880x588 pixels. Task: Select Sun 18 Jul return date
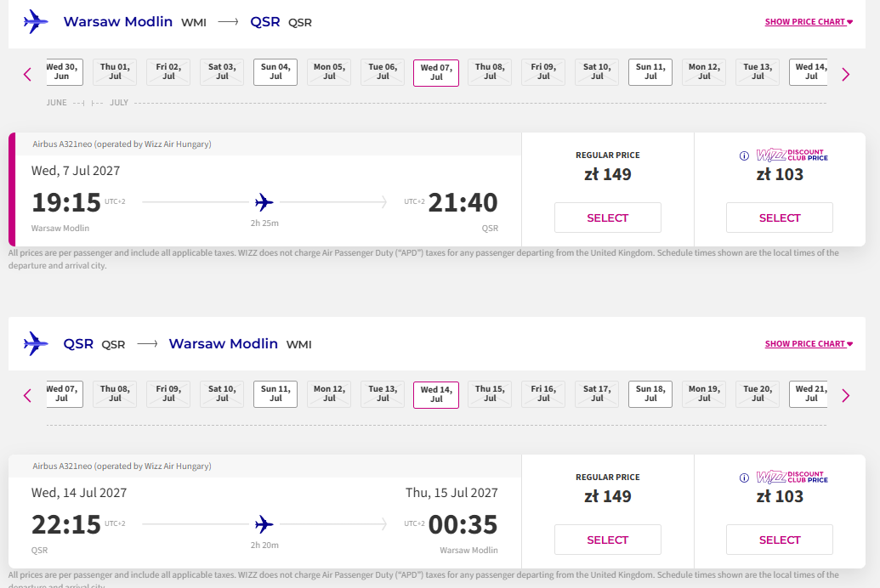point(650,394)
